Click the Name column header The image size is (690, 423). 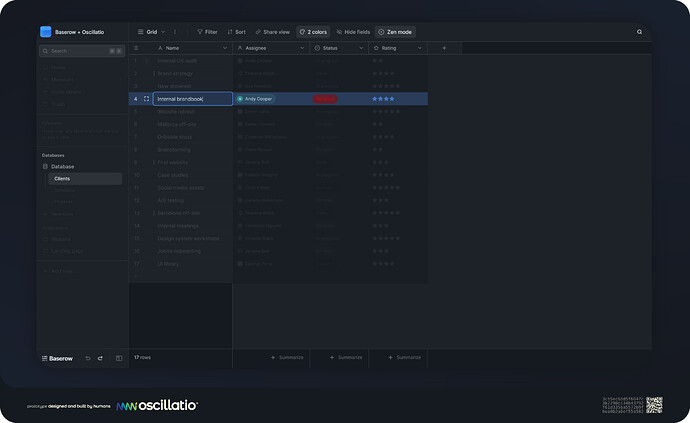(193, 48)
